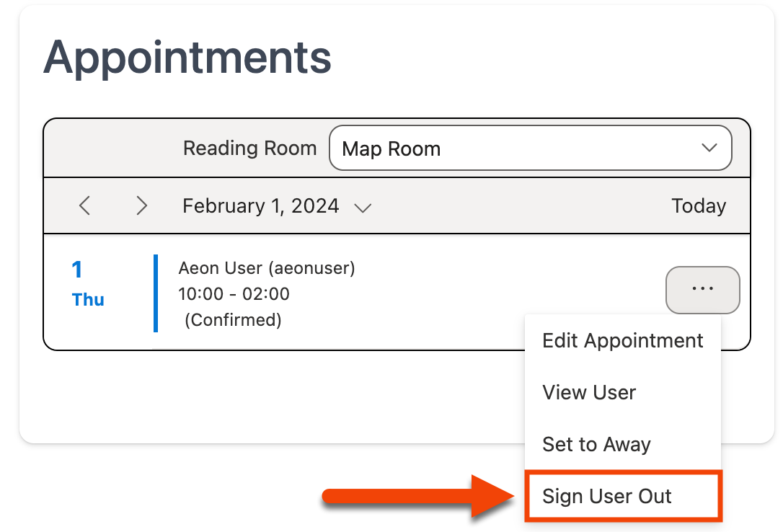The width and height of the screenshot is (783, 532).
Task: Click the chevron inside Map Room selector
Action: pos(709,148)
